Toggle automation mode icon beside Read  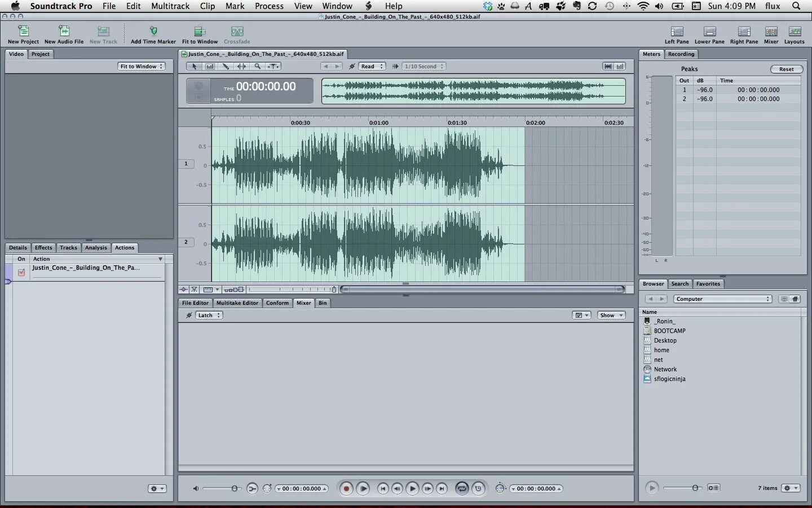[352, 66]
